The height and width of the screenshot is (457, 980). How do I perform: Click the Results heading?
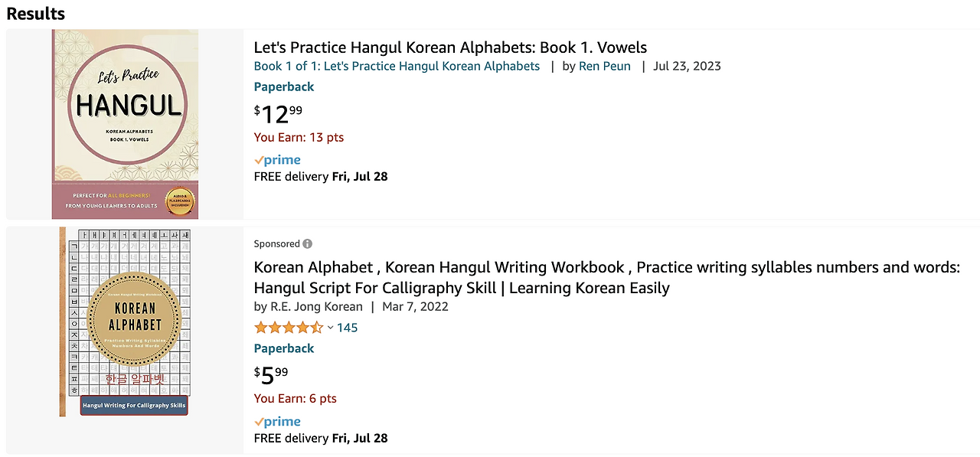pyautogui.click(x=35, y=14)
